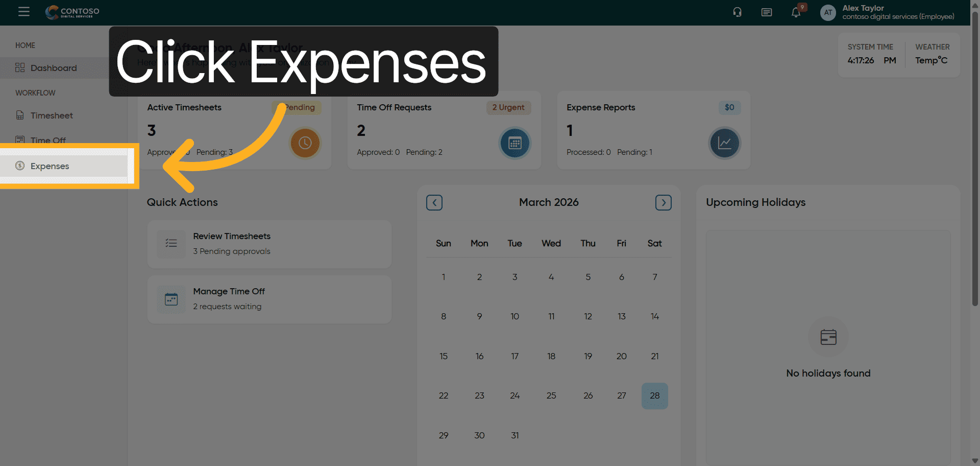Open the Manage Time Off quick action

(269, 299)
